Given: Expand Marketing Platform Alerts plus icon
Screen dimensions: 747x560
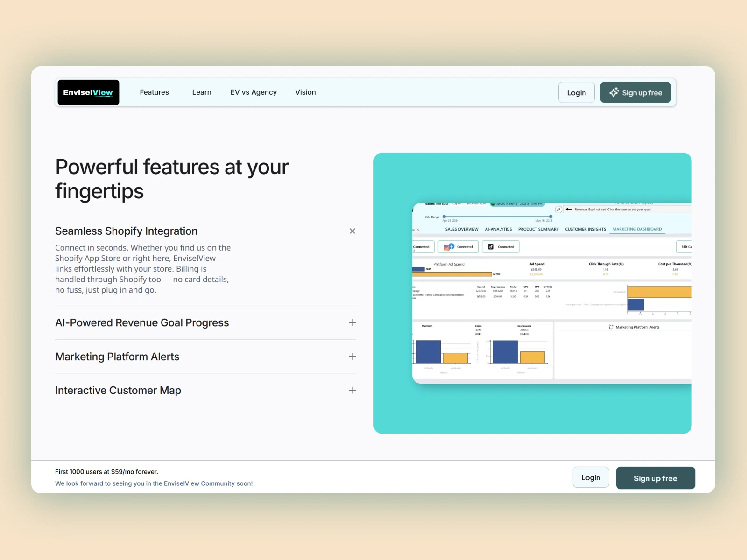Looking at the screenshot, I should 352,357.
